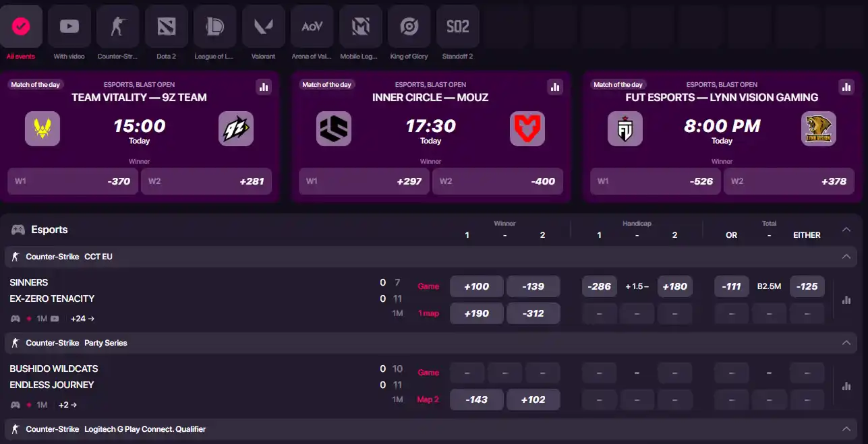The width and height of the screenshot is (868, 444).
Task: Open Counter-Strike category icon
Action: point(118,26)
